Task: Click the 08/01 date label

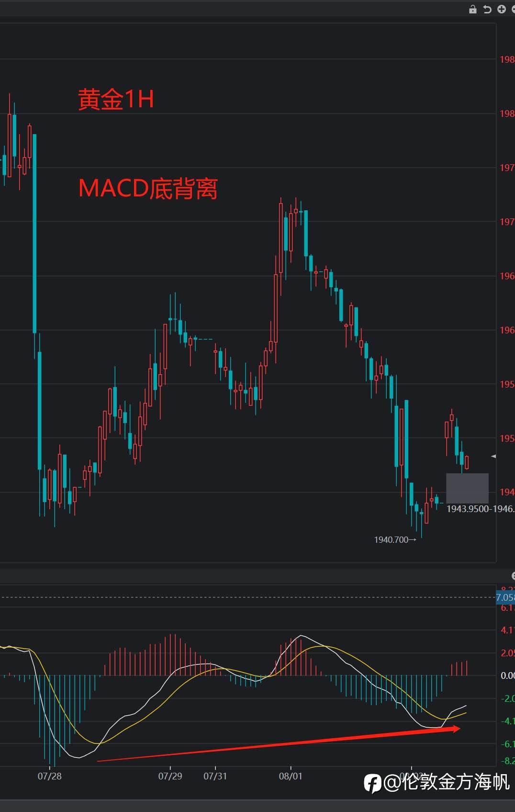Action: pyautogui.click(x=291, y=776)
